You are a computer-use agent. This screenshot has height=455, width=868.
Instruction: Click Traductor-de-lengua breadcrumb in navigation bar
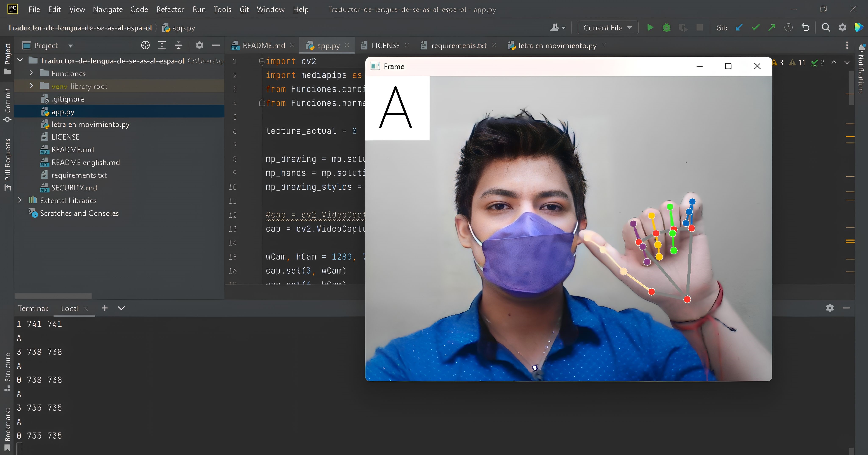[x=80, y=28]
